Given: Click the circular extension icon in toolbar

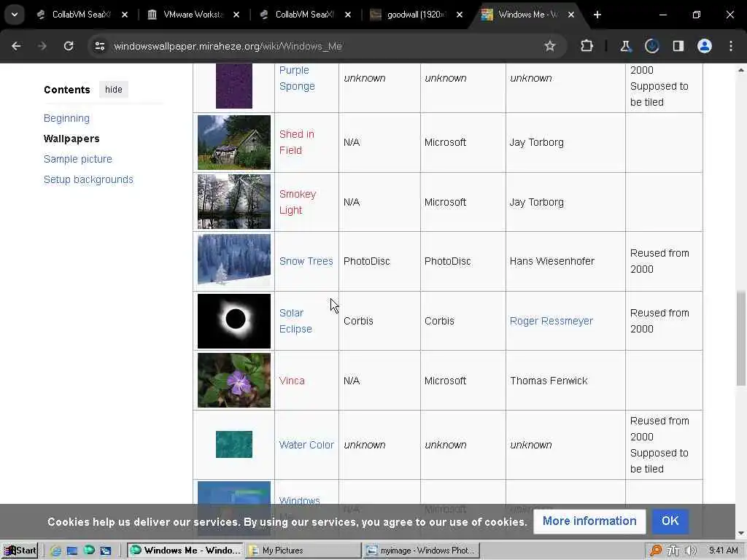Looking at the screenshot, I should coord(651,46).
